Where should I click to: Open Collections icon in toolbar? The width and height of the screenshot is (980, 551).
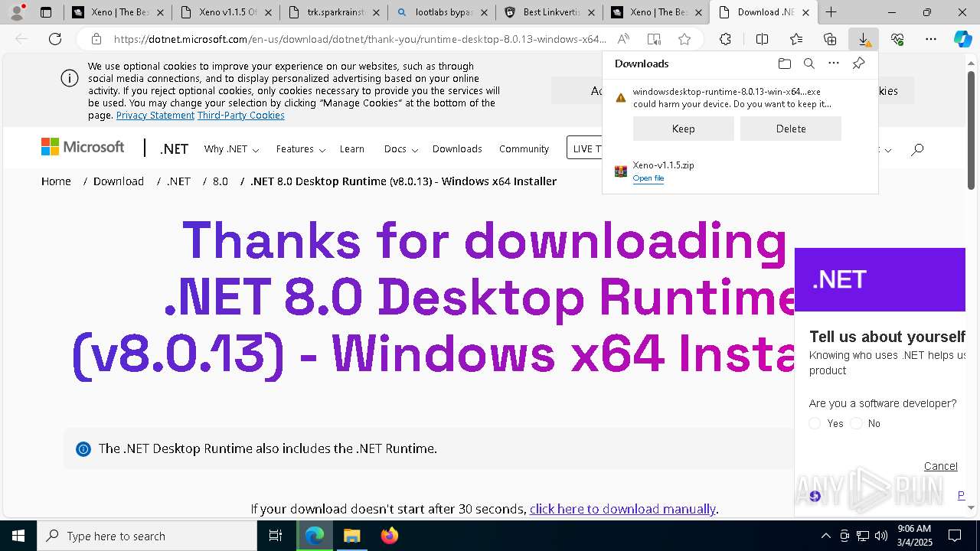(x=830, y=39)
